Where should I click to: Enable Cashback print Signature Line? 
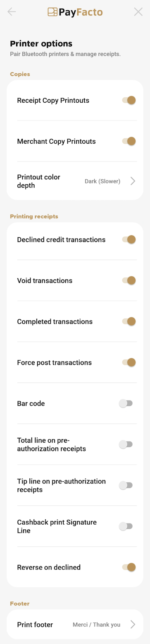(126, 526)
